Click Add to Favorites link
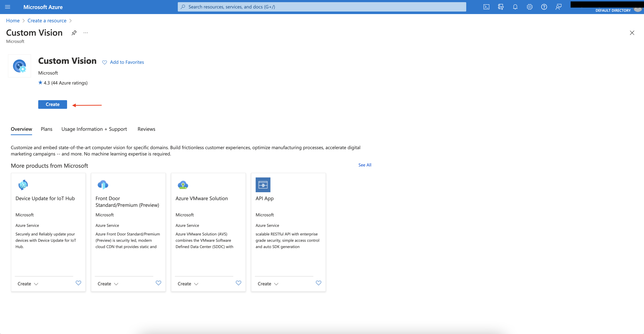Screen dimensions: 644x334 [127, 62]
